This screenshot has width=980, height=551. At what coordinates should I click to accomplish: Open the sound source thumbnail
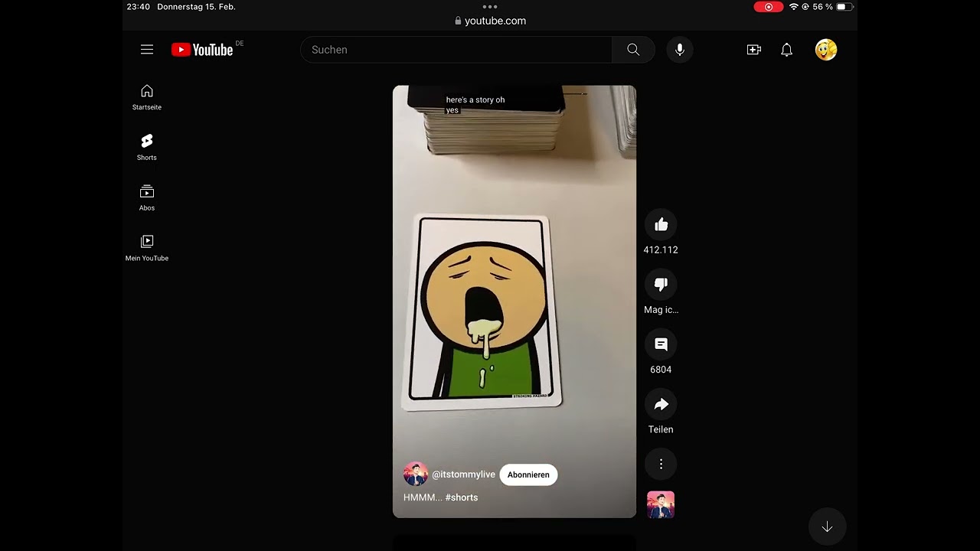[661, 505]
